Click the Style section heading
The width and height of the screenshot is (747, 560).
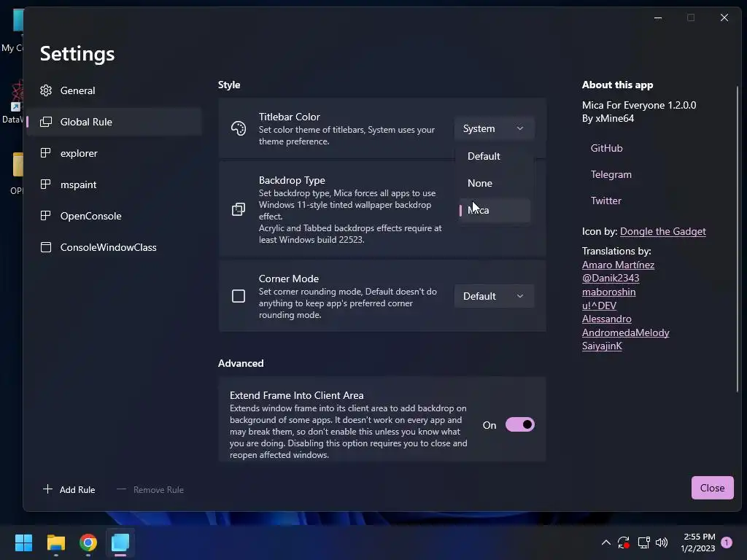pos(229,85)
